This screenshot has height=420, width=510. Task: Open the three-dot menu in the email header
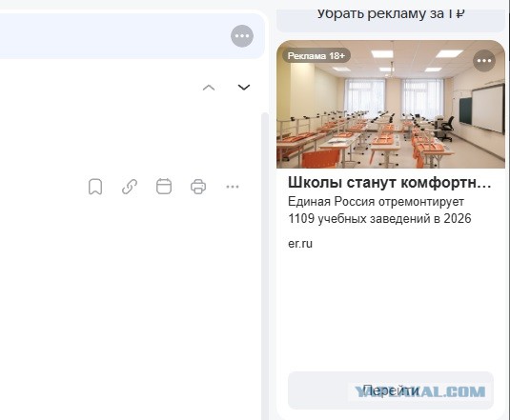[x=242, y=36]
